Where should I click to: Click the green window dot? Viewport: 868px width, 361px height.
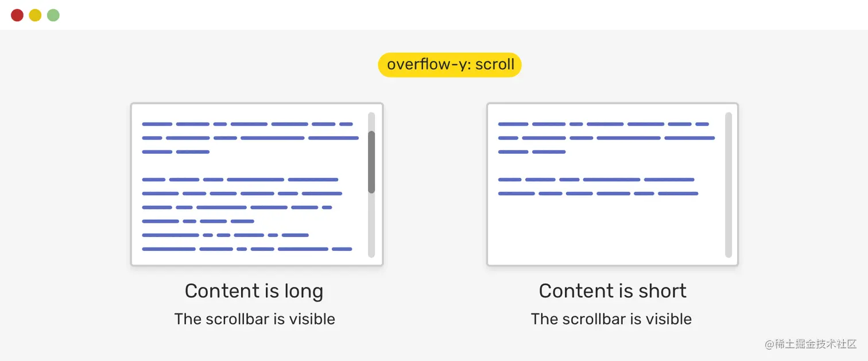coord(53,15)
